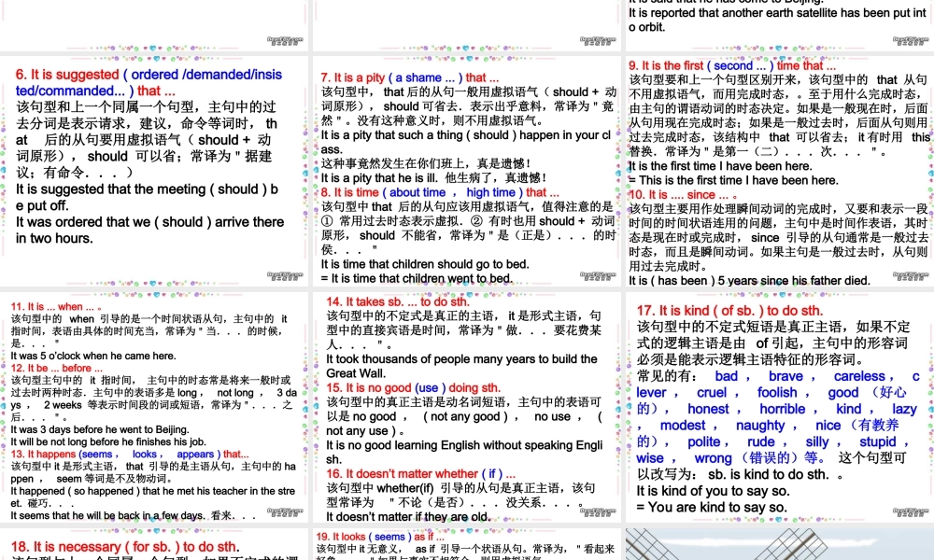934x560 pixels.
Task: Click sentence 'It will be not long before he finishes his job.'
Action: click(108, 442)
